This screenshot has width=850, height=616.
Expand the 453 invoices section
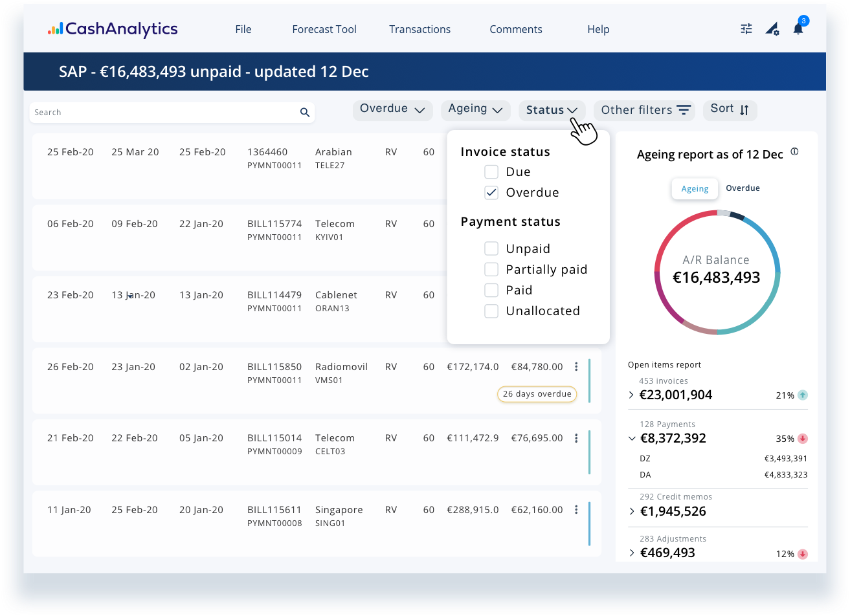tap(631, 395)
